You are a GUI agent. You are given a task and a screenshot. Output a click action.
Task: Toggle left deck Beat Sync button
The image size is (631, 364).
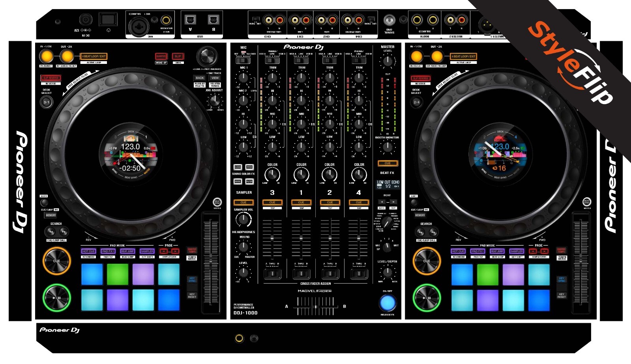point(217,202)
